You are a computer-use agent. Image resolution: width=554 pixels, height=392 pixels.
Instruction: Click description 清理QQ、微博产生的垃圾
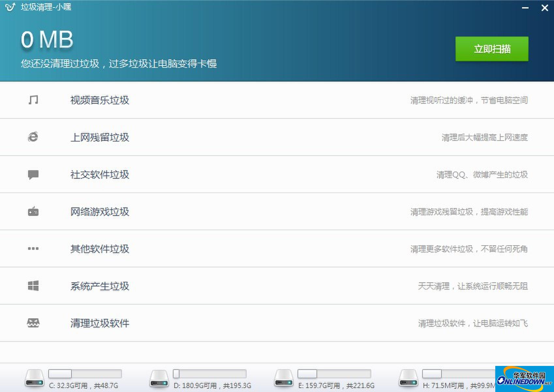click(x=482, y=174)
